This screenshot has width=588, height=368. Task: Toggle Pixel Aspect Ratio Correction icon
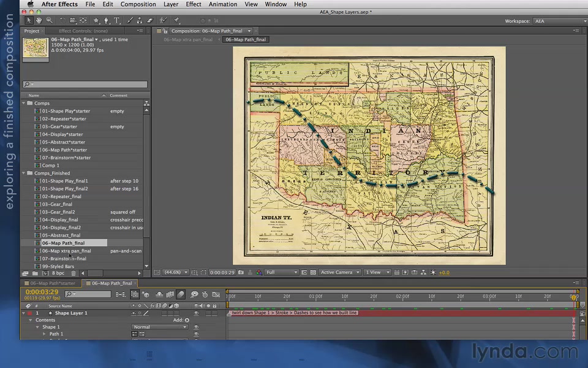396,272
